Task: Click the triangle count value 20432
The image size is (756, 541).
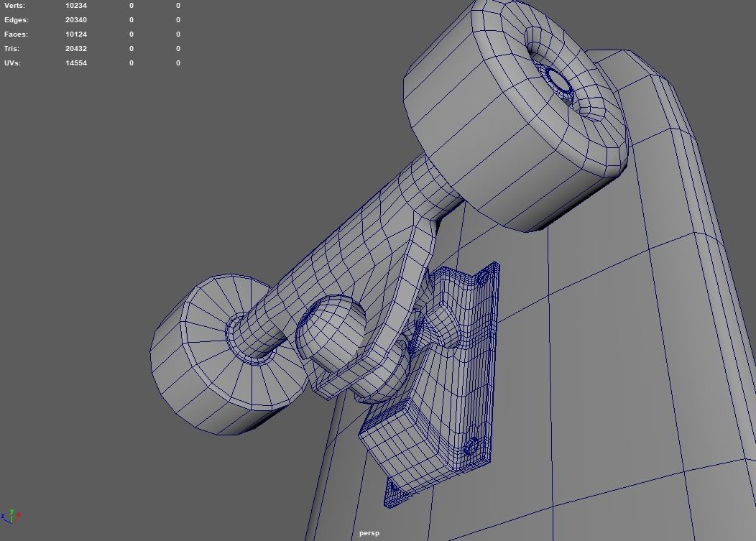Action: (76, 49)
